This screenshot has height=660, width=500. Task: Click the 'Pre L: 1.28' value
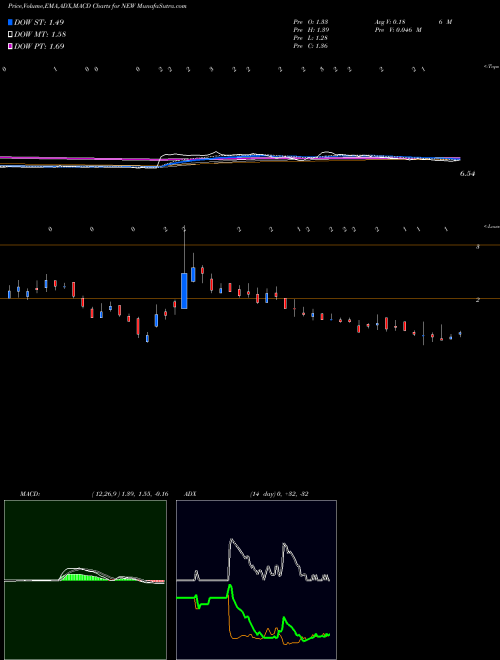coord(311,38)
